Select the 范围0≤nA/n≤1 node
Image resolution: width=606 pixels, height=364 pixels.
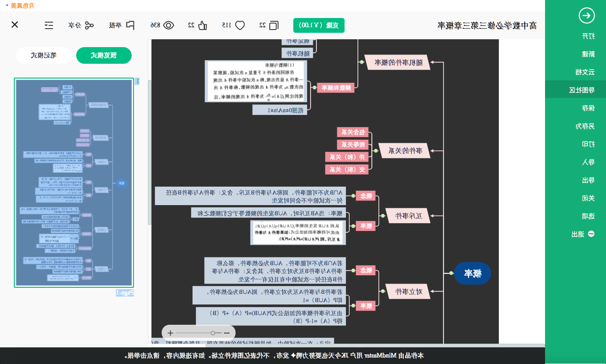[279, 110]
